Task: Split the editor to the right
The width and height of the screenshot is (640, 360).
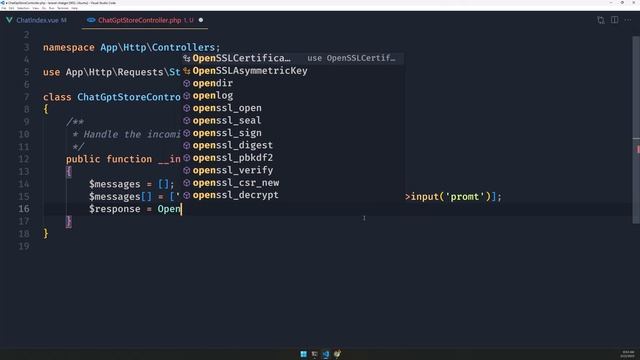Action: (x=614, y=20)
